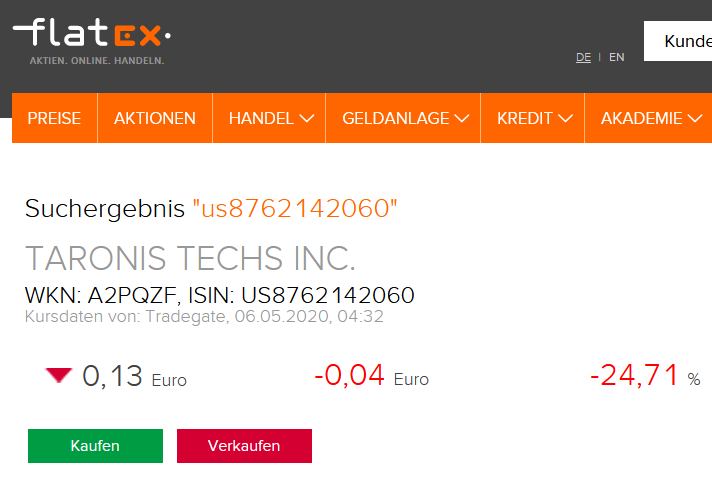This screenshot has height=480, width=712.
Task: Open the AKTIONEN menu item
Action: pos(155,118)
